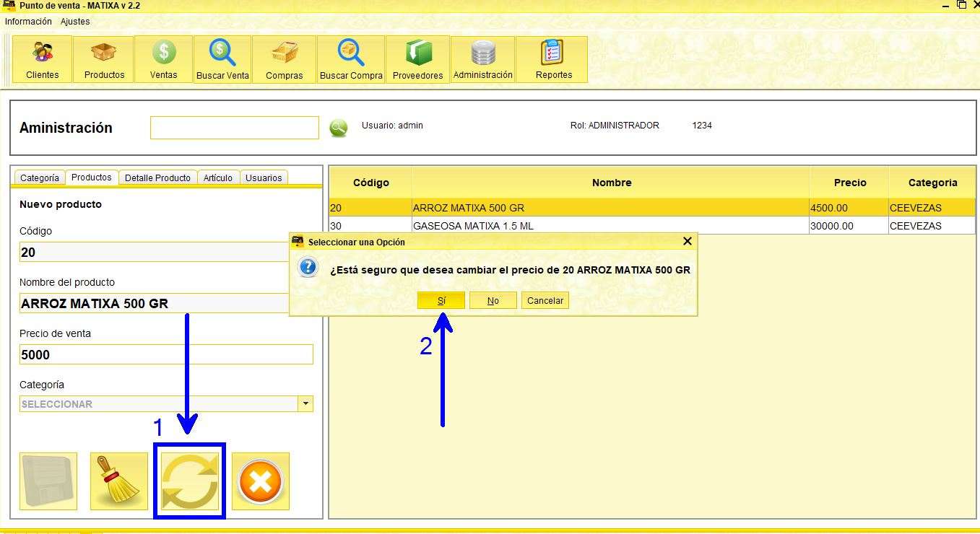Click the broom clear form icon

[x=118, y=481]
